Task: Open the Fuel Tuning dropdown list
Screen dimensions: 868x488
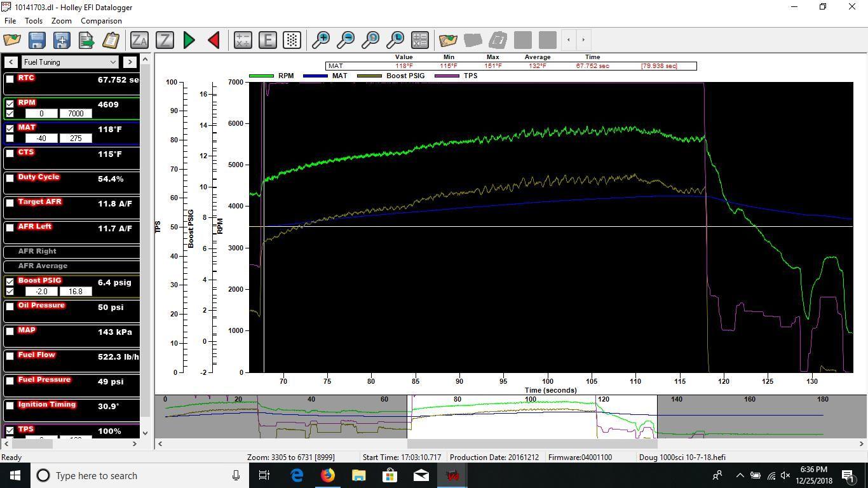Action: (70, 62)
